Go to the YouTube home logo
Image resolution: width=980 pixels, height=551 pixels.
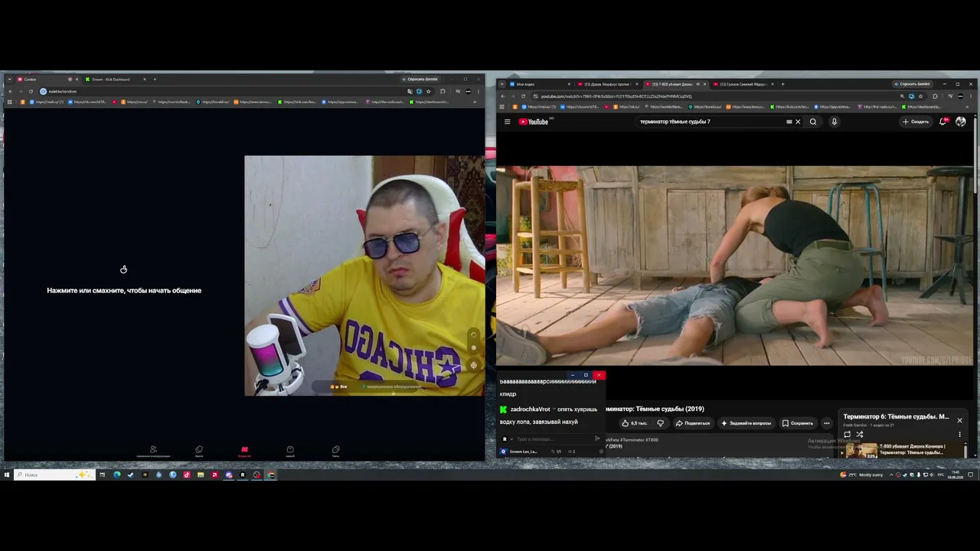click(534, 122)
